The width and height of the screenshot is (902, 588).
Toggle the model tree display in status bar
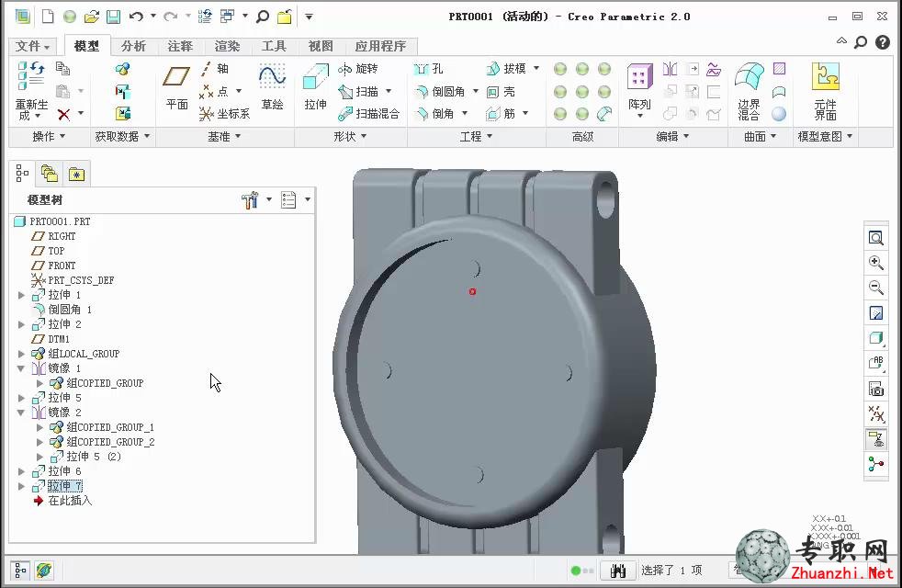point(20,571)
